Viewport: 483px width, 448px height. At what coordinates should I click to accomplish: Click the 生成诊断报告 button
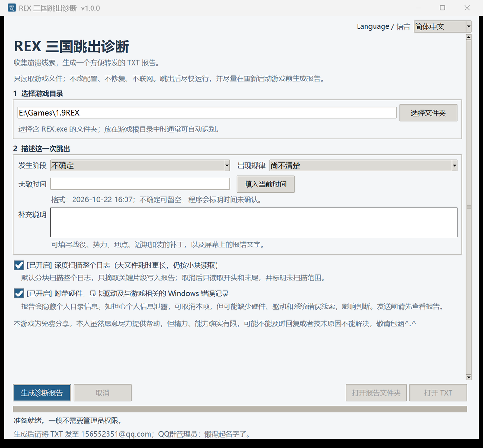pyautogui.click(x=42, y=393)
